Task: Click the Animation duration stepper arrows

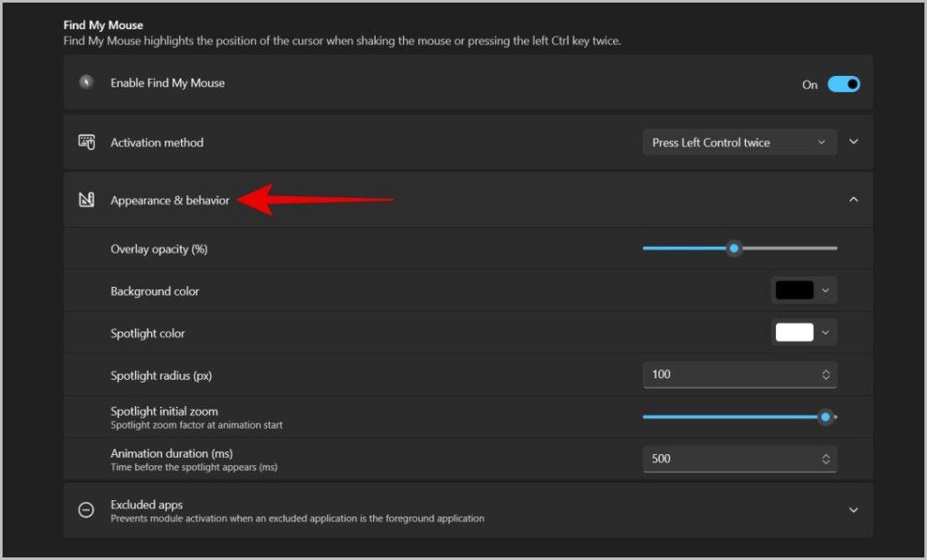Action: pos(826,459)
